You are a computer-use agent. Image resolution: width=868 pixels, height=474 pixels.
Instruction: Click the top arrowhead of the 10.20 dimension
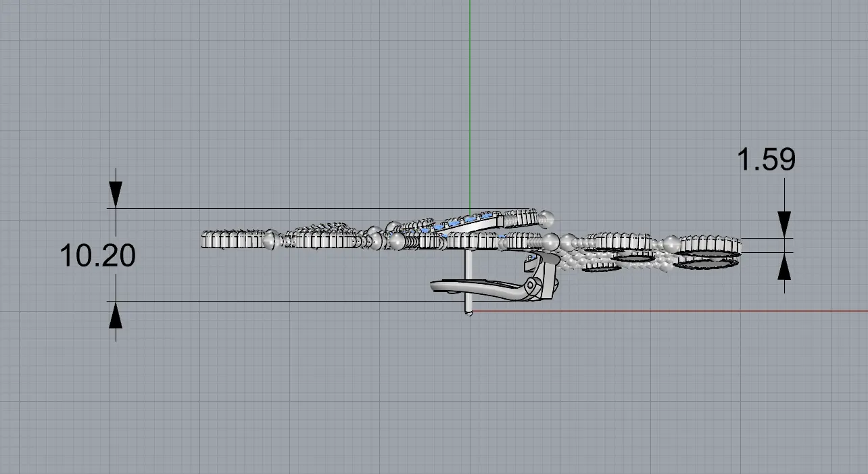click(x=116, y=195)
